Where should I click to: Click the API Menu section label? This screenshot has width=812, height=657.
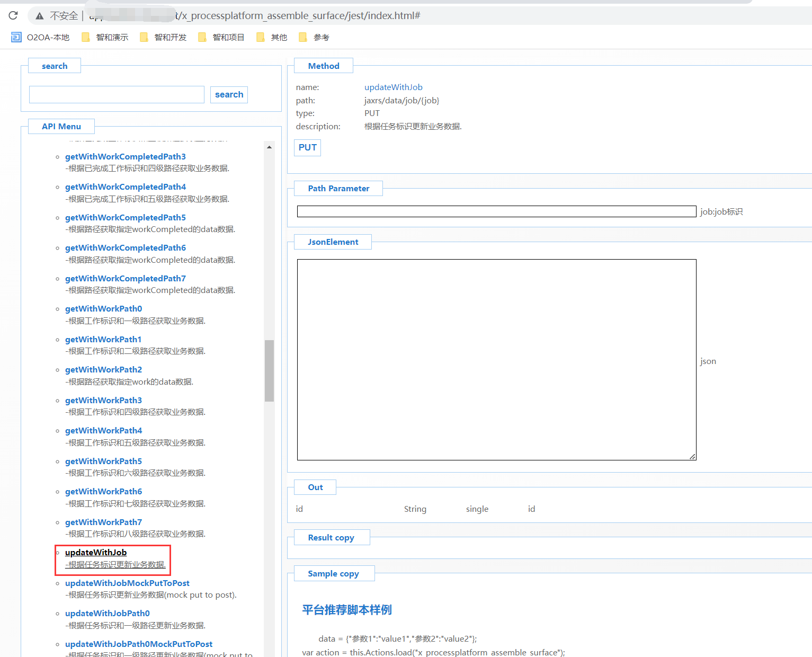pos(61,126)
